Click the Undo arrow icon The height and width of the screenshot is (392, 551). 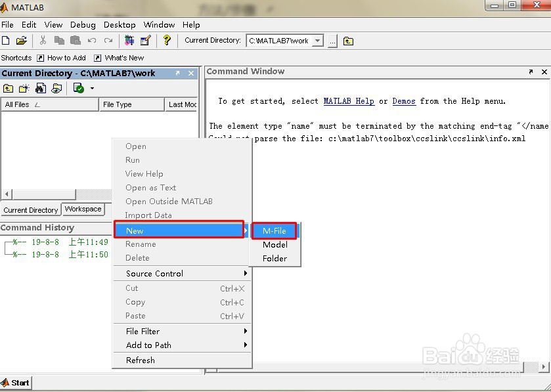click(92, 41)
